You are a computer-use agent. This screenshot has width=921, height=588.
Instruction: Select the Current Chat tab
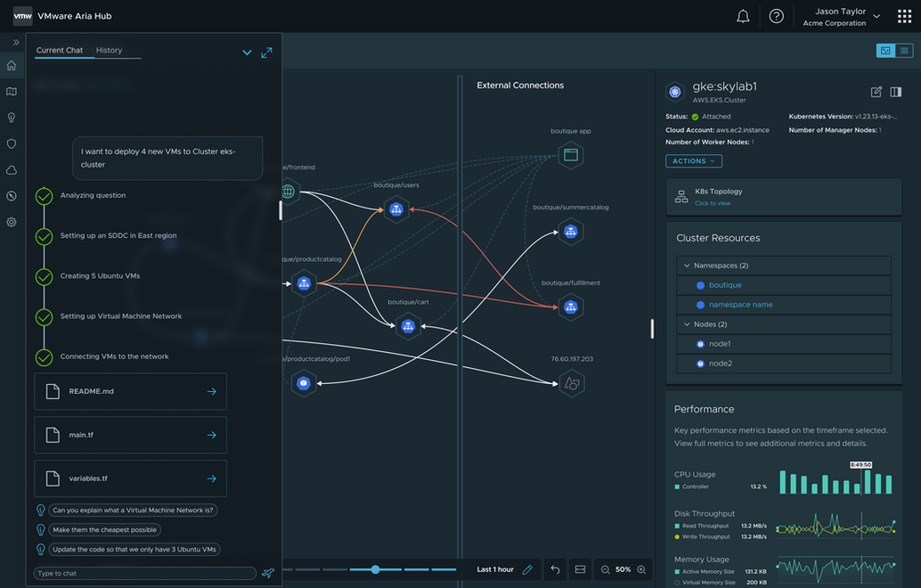[60, 51]
